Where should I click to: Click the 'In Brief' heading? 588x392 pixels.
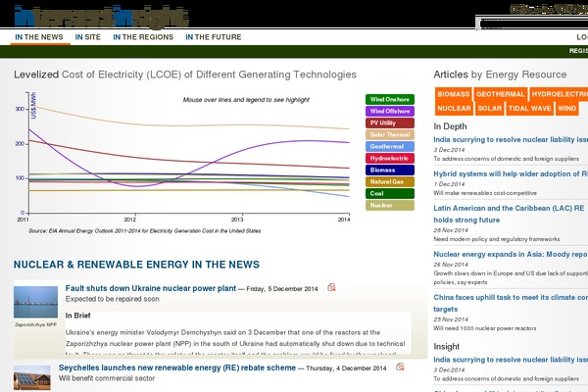pyautogui.click(x=77, y=316)
